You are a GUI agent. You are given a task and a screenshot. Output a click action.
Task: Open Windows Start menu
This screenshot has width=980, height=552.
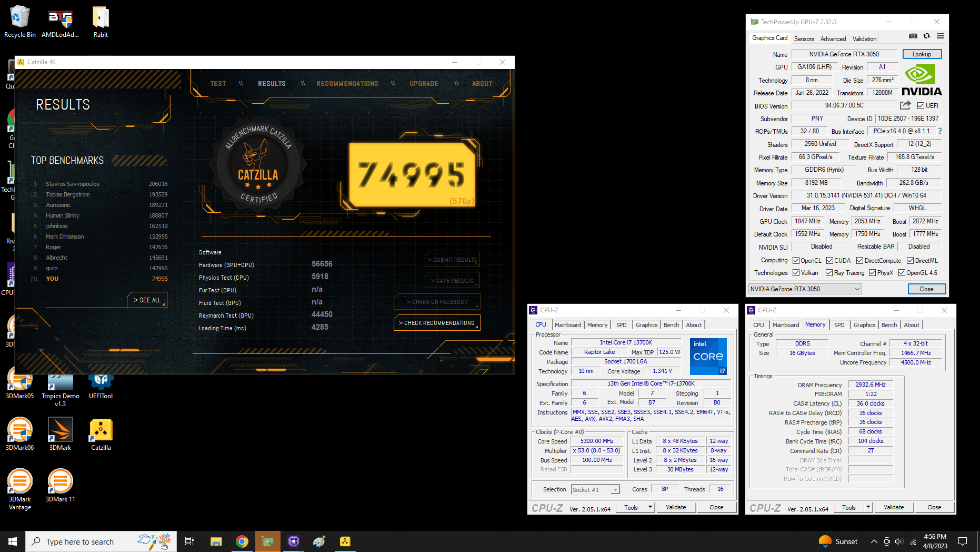pos(13,541)
